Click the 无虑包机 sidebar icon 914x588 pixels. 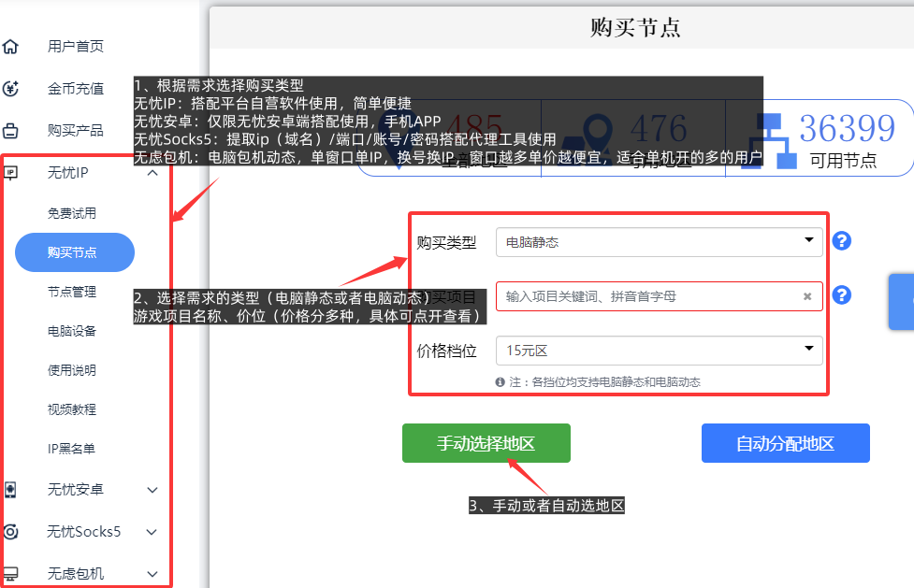click(x=12, y=571)
